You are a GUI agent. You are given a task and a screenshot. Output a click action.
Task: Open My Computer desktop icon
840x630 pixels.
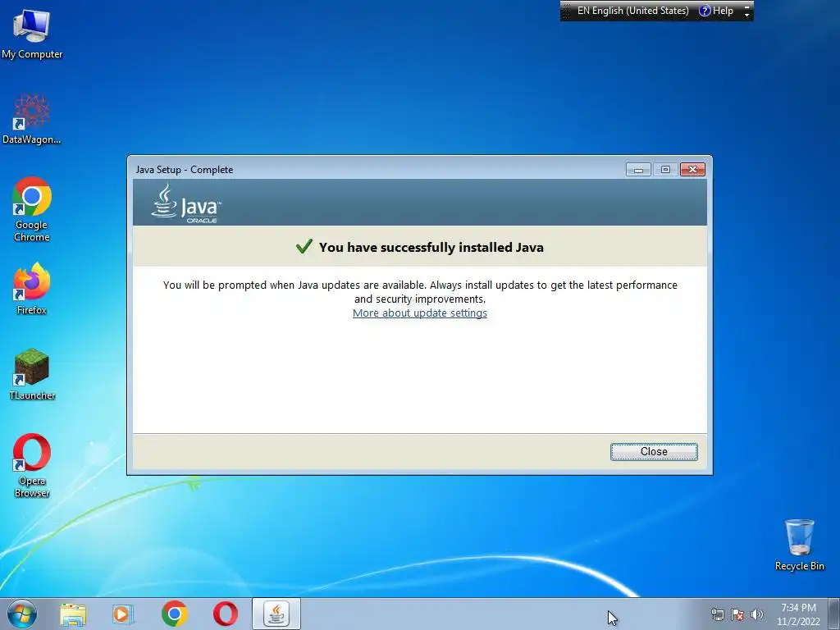click(32, 34)
